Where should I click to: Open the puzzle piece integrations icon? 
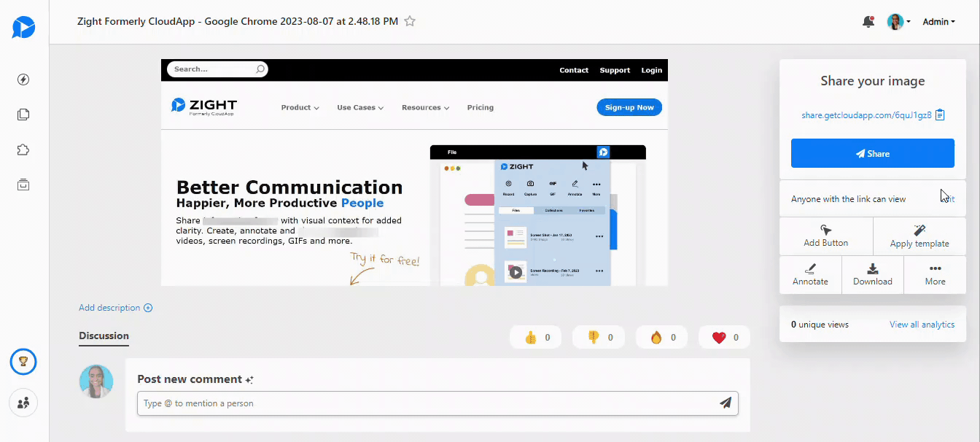coord(23,150)
